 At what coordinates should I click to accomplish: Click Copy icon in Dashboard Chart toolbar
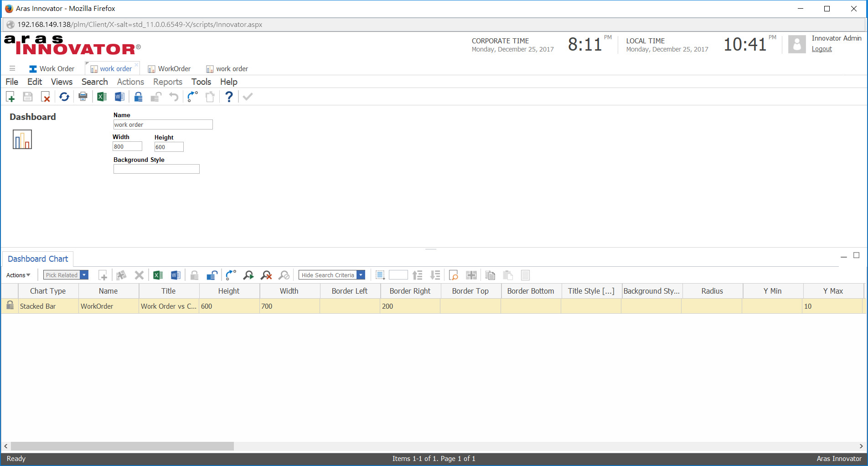coord(490,275)
